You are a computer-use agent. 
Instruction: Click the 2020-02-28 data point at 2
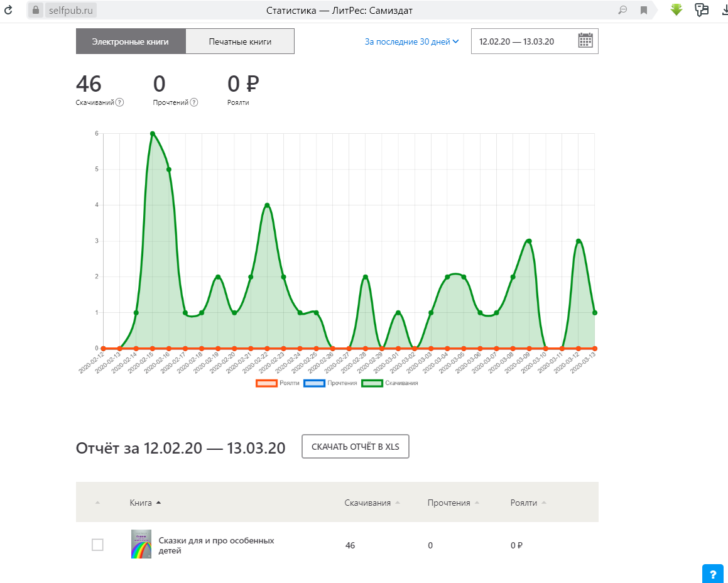point(366,277)
